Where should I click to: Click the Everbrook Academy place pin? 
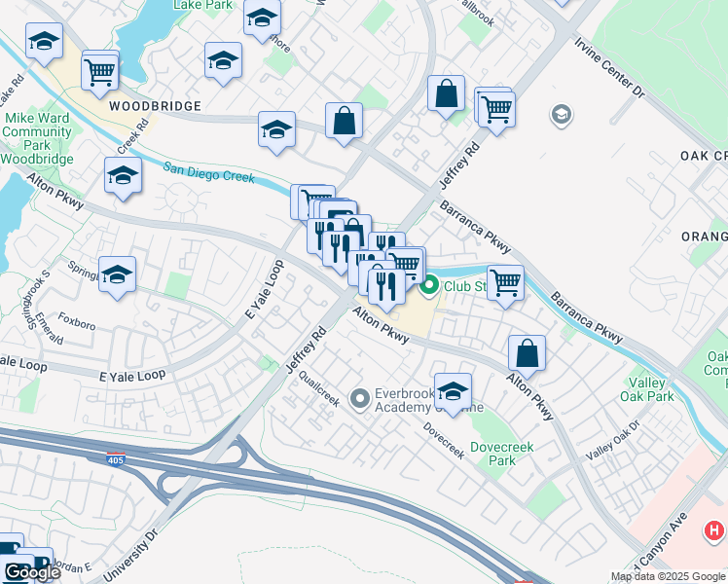360,400
